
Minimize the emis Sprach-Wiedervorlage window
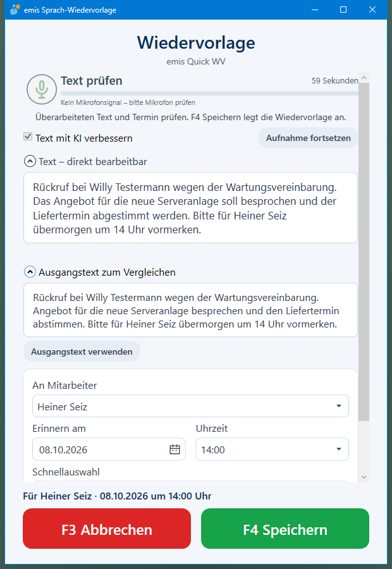click(x=315, y=9)
